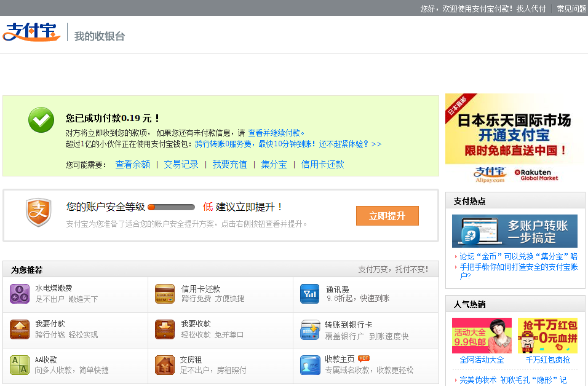The width and height of the screenshot is (588, 386).
Task: Click the 交房租 title text
Action: (x=191, y=360)
